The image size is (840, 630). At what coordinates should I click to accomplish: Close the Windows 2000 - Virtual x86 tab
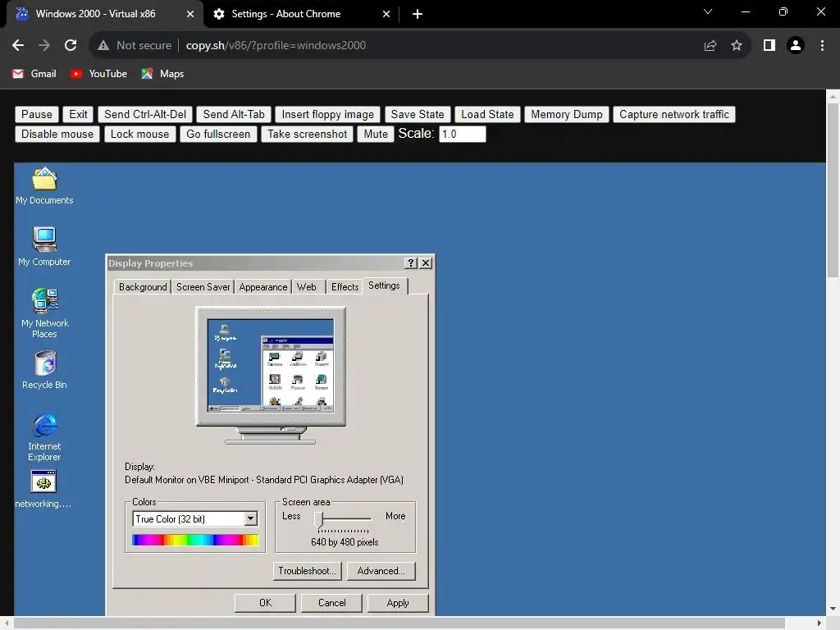[x=190, y=15]
